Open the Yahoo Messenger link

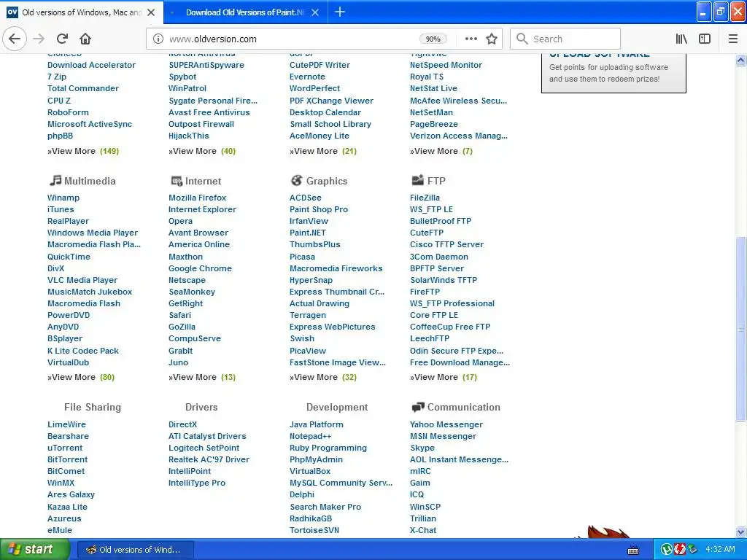click(446, 424)
